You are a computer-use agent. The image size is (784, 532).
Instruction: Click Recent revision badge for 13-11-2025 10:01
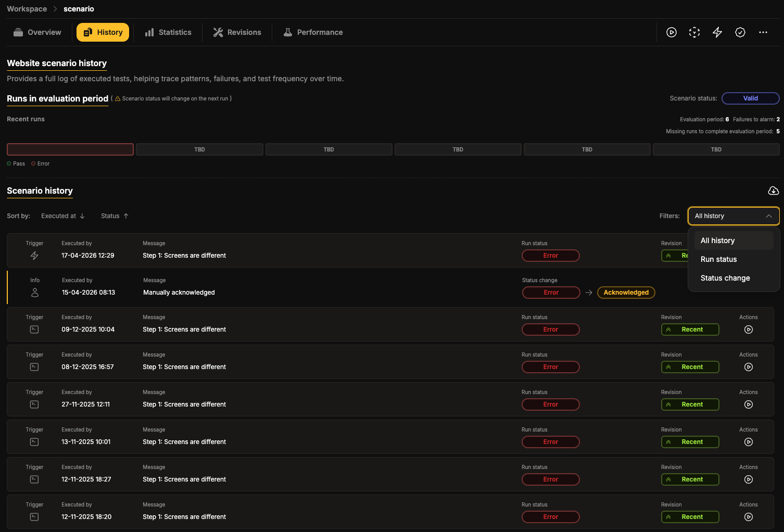690,442
